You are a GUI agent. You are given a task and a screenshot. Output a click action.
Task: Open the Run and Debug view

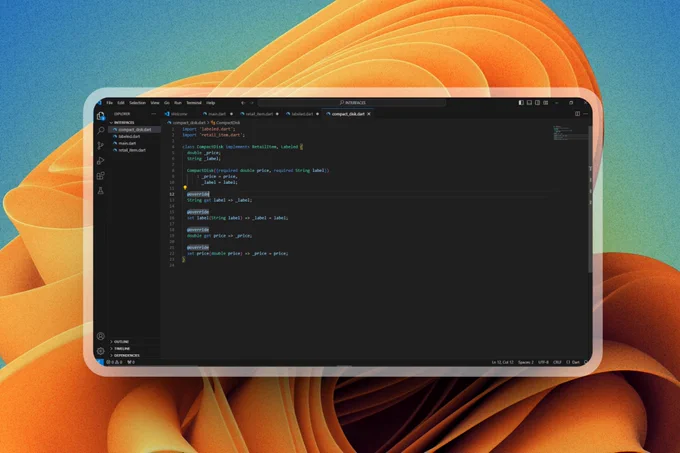(x=101, y=161)
